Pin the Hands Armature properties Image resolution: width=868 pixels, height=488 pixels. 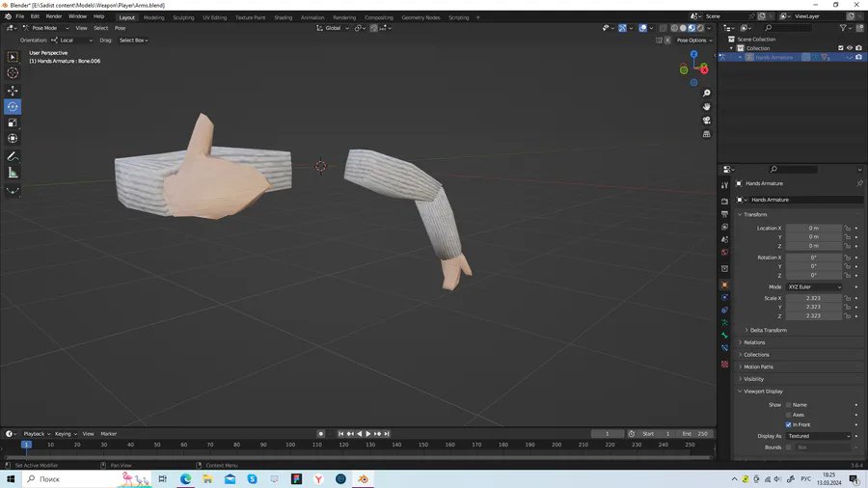coord(859,183)
